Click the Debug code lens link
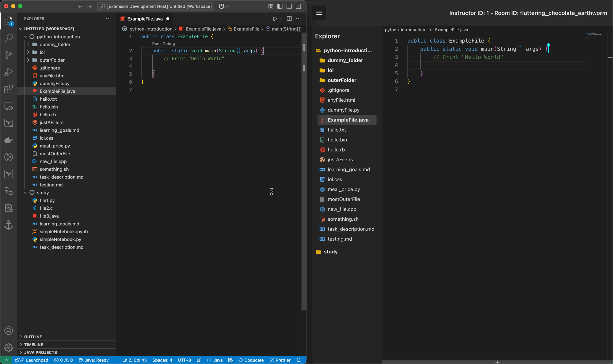The width and height of the screenshot is (613, 364). (x=169, y=44)
